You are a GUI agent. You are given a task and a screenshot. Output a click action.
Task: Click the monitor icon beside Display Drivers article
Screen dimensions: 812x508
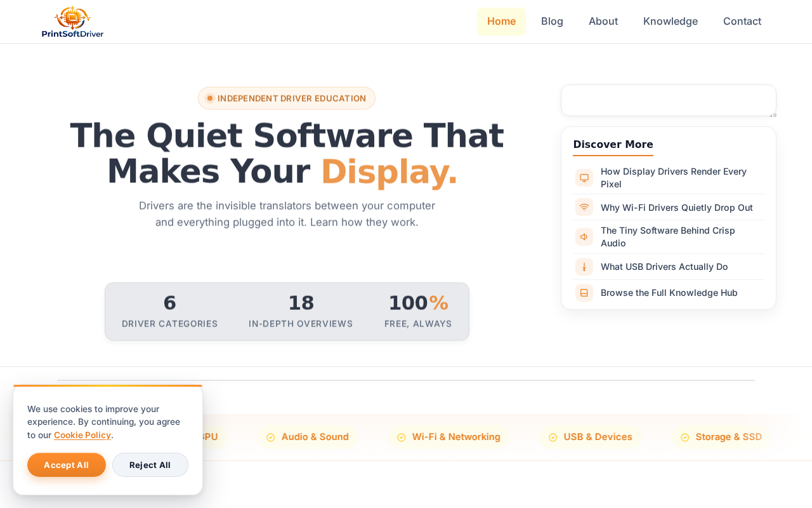tap(584, 178)
